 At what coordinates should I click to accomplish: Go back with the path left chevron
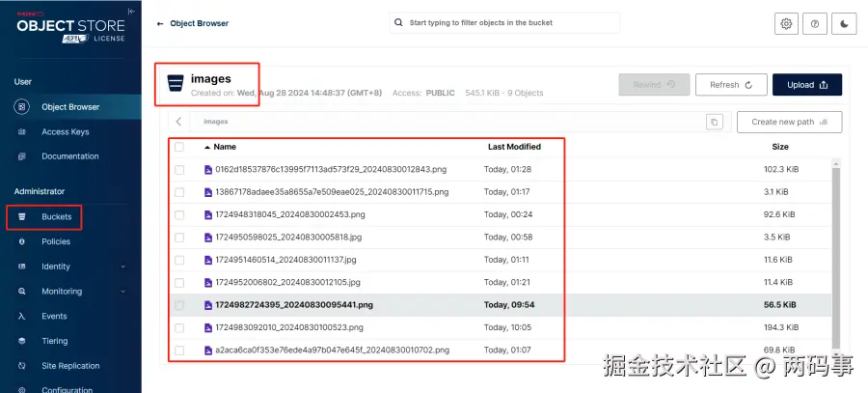(178, 122)
